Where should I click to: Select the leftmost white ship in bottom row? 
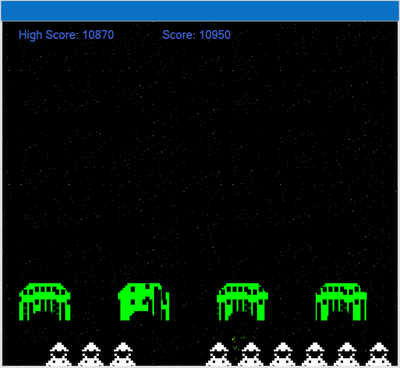click(x=59, y=354)
